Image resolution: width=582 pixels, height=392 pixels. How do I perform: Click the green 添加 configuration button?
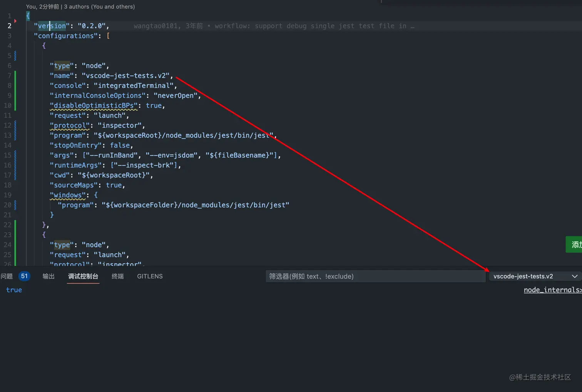[x=574, y=245]
